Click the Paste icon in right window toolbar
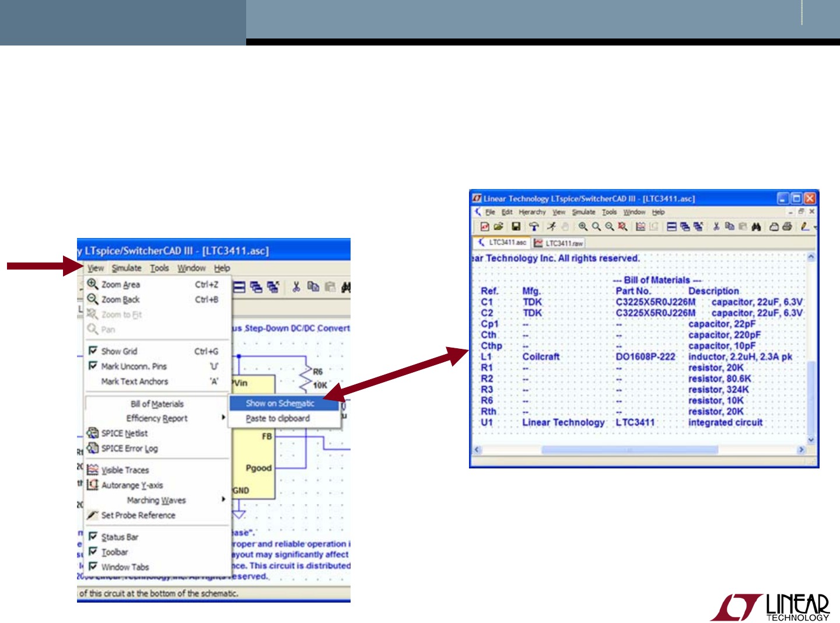The image size is (840, 623). [743, 226]
